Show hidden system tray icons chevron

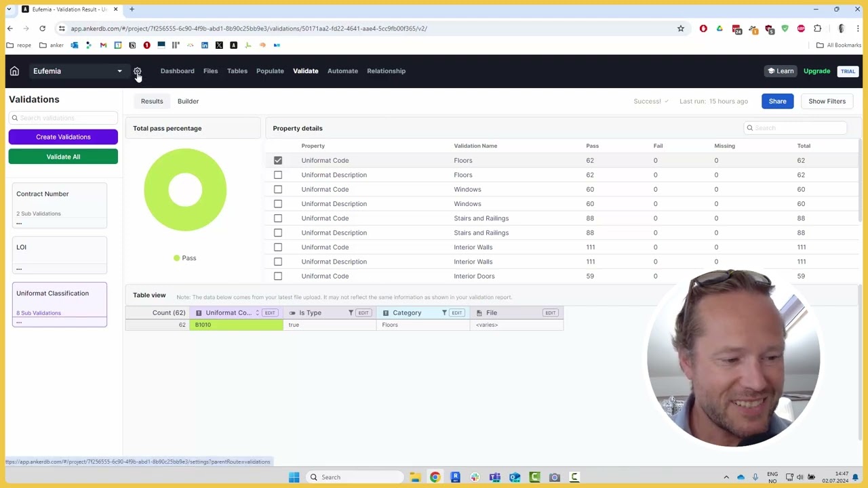(726, 477)
